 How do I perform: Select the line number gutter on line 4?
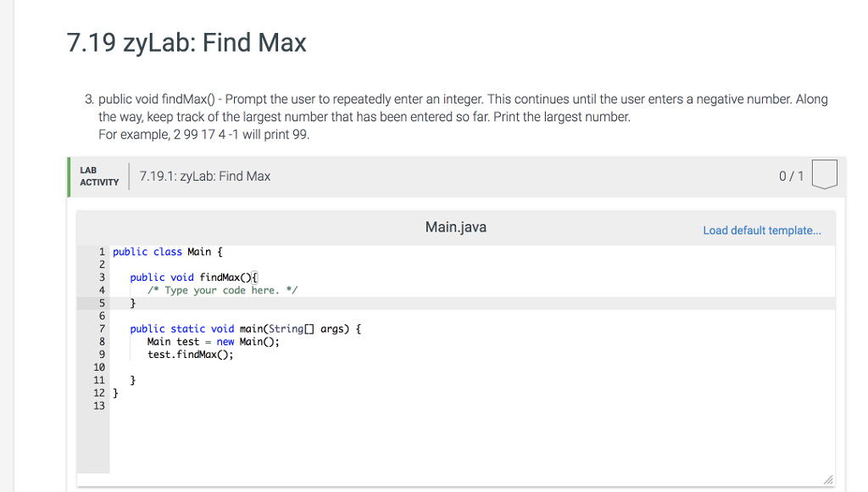pos(101,289)
